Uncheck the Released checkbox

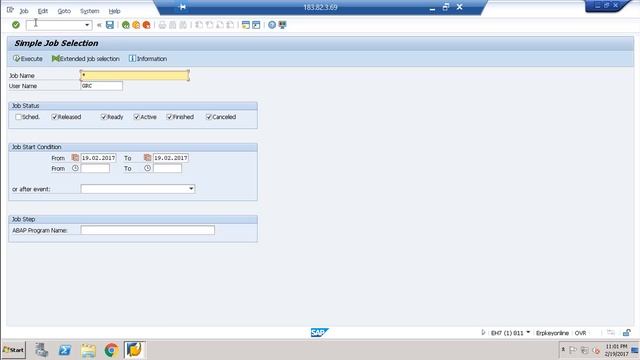(54, 117)
